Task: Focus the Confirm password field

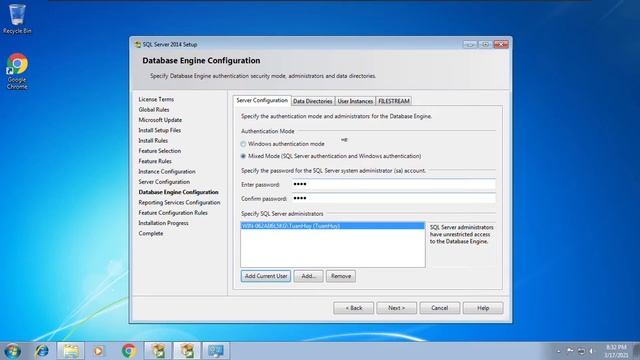Action: tap(393, 198)
